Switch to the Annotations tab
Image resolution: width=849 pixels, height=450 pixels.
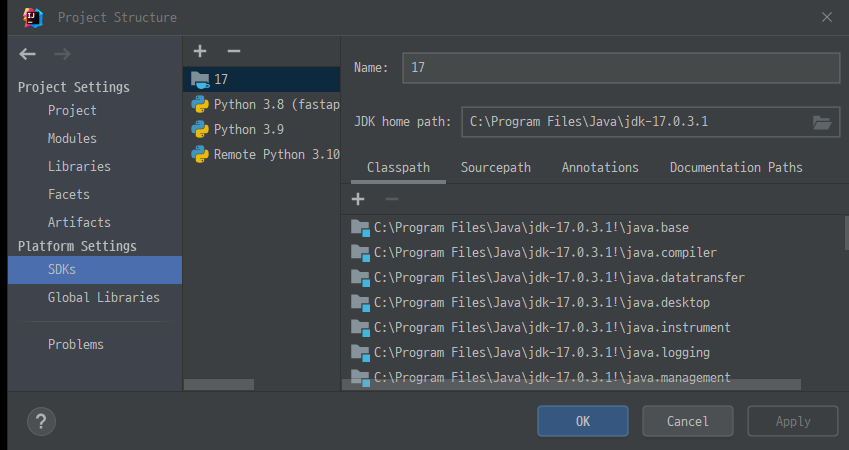pyautogui.click(x=600, y=167)
